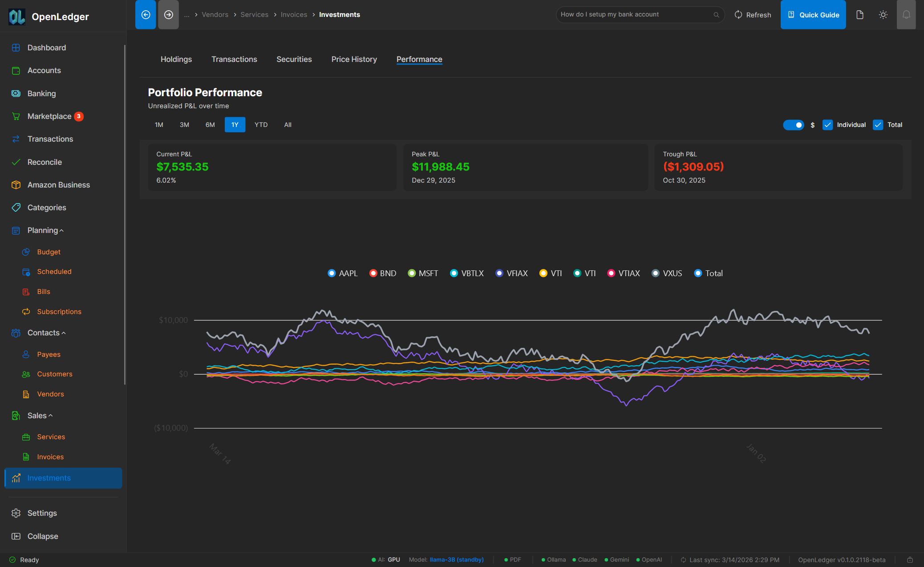
Task: Open the Dashboard from the sidebar
Action: 46,47
